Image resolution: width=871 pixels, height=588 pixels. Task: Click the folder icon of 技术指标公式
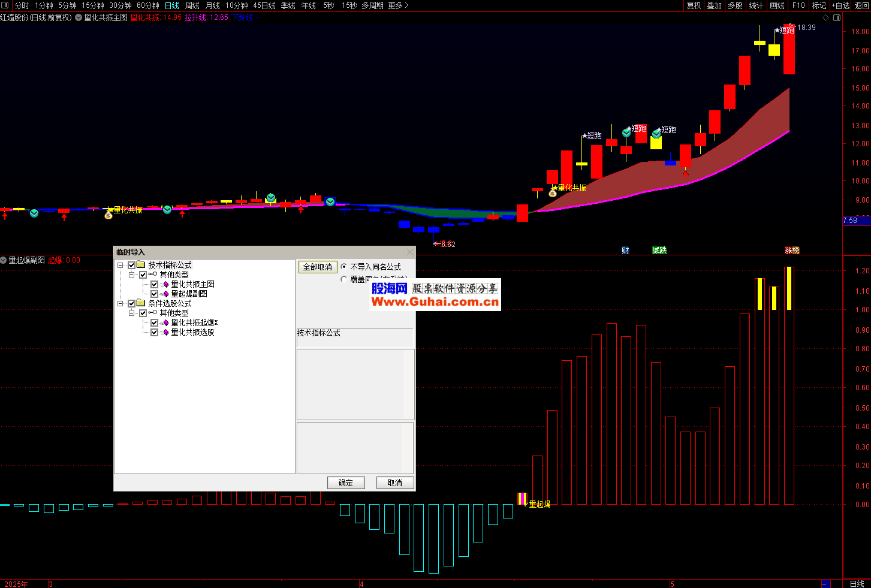coord(141,265)
